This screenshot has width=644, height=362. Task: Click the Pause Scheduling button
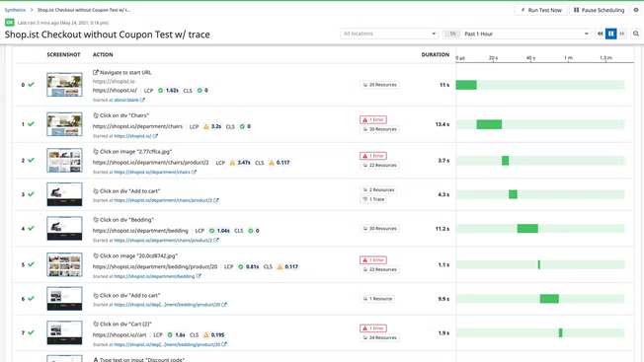pyautogui.click(x=600, y=10)
